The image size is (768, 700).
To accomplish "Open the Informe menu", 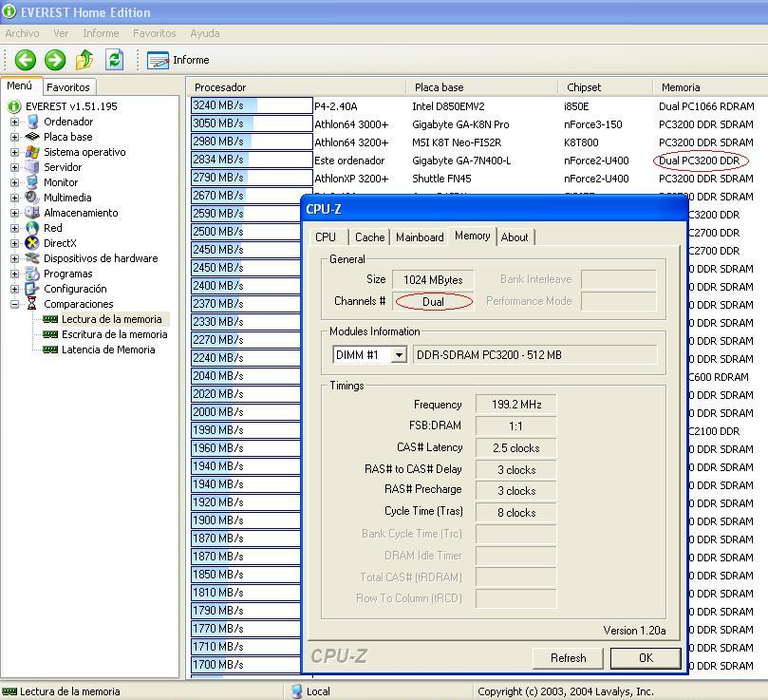I will click(101, 33).
